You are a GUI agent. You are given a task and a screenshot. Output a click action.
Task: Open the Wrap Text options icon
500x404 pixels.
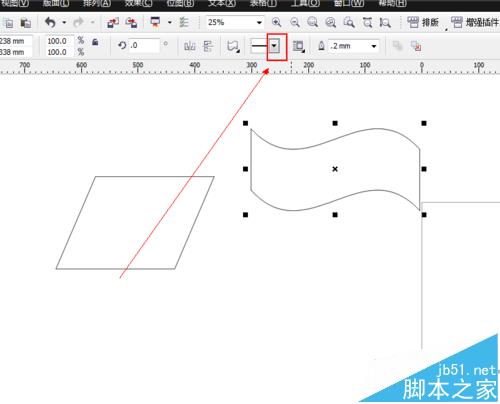coord(233,46)
